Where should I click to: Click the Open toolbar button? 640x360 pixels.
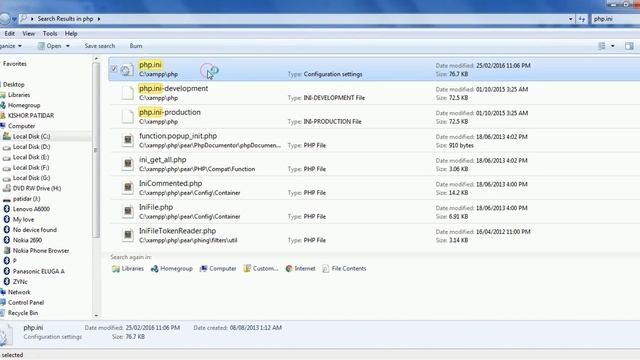click(49, 46)
